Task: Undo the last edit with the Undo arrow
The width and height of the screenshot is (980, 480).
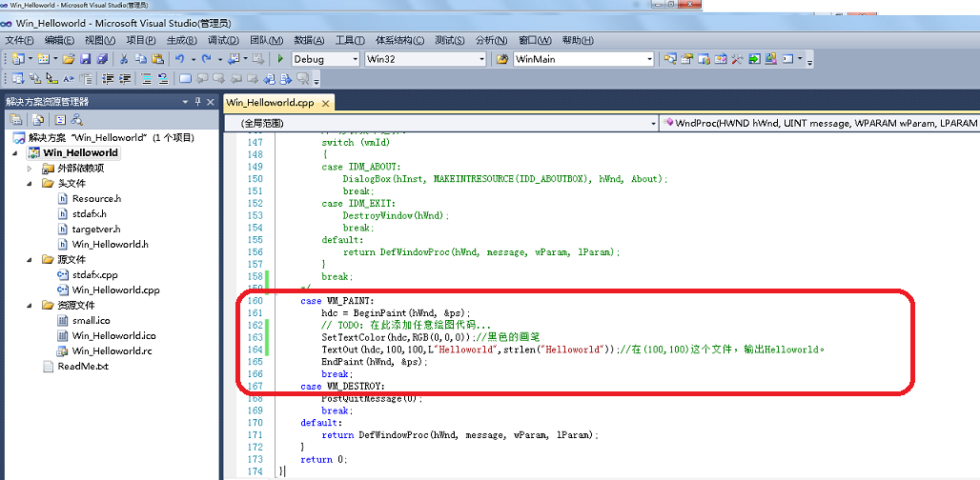Action: (x=179, y=59)
